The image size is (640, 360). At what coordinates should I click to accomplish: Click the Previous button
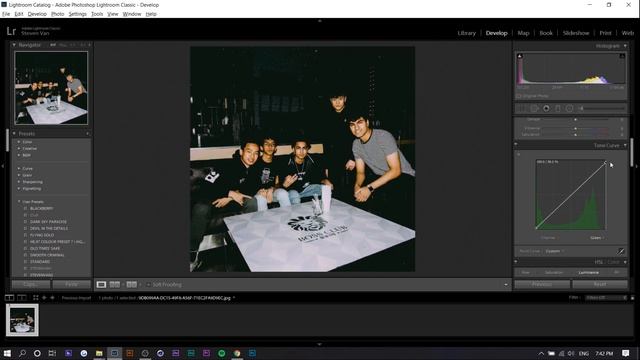pyautogui.click(x=542, y=284)
